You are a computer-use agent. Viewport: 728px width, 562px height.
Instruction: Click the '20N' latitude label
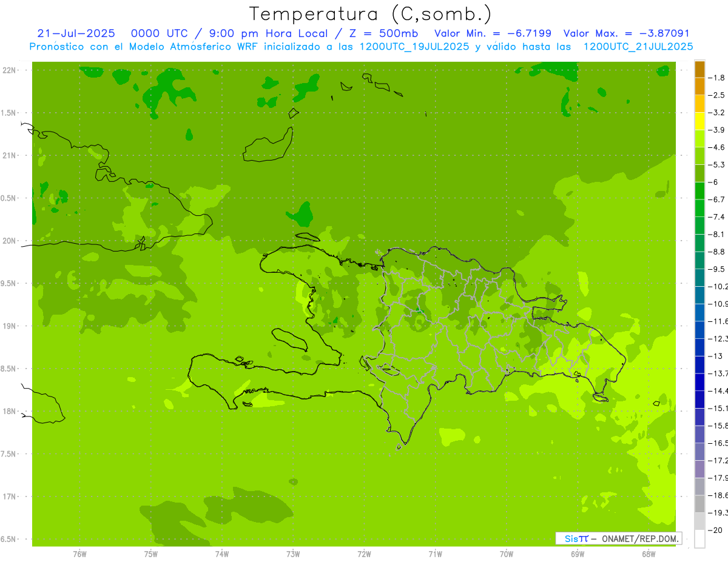[x=10, y=241]
